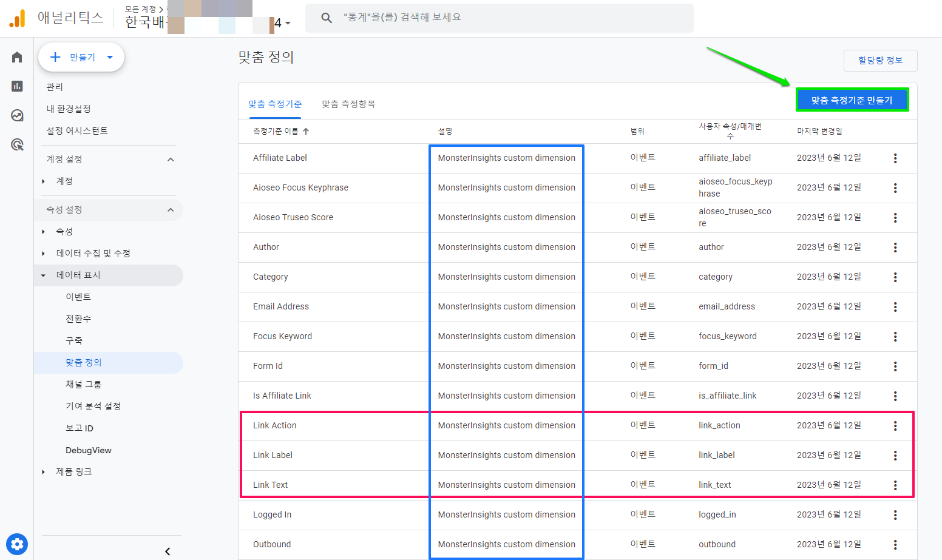The image size is (942, 560).
Task: Open 이벤트 in the side menu
Action: pos(78,297)
